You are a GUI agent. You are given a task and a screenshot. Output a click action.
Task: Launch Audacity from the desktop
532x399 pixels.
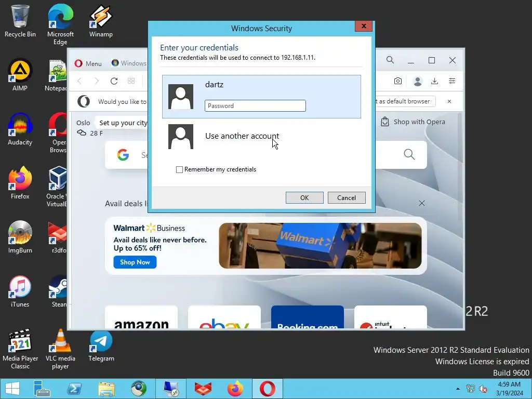[x=20, y=129]
